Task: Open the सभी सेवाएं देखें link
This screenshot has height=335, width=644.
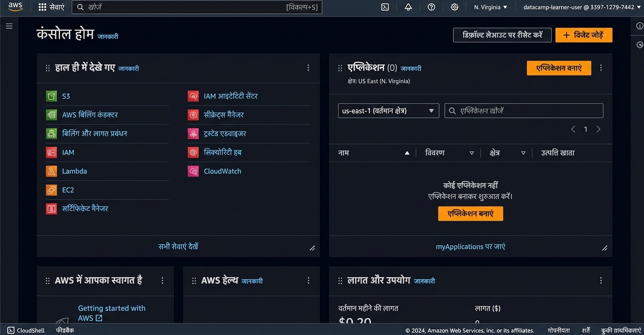Action: pyautogui.click(x=178, y=246)
